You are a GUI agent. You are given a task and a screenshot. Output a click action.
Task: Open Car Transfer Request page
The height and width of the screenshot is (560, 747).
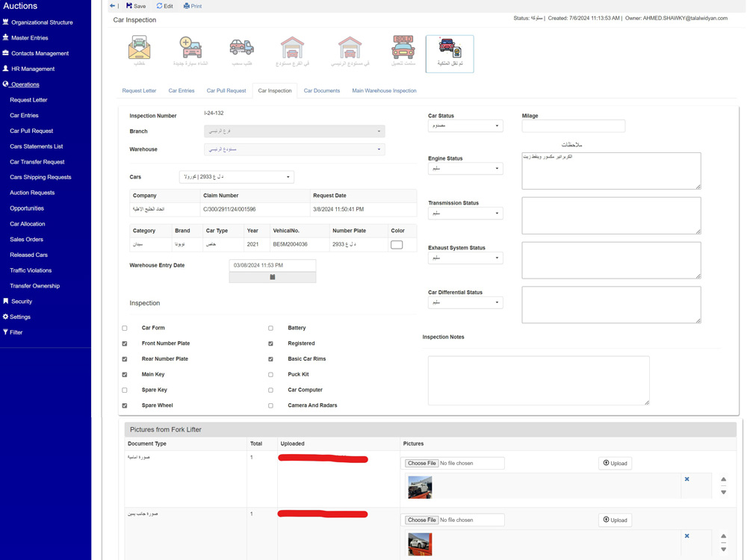point(37,162)
